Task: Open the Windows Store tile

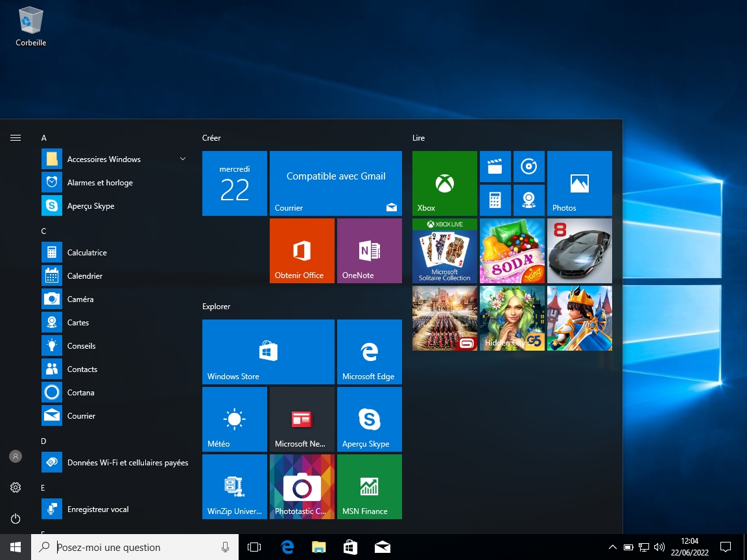Action: point(268,352)
